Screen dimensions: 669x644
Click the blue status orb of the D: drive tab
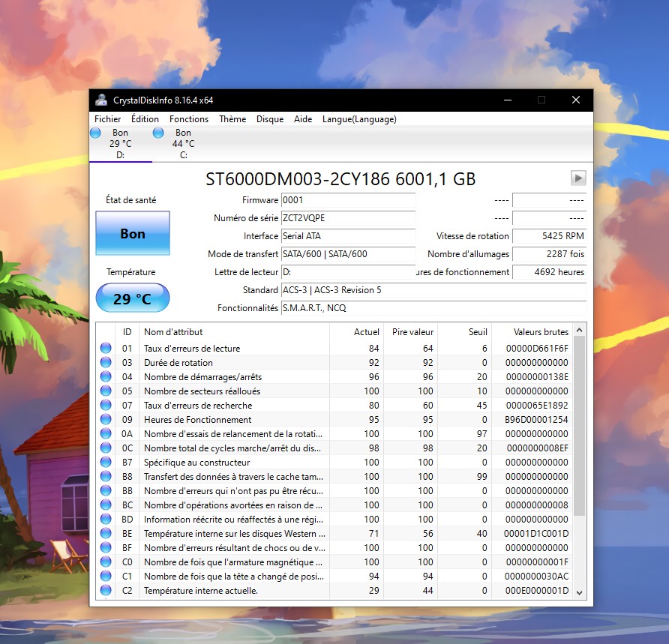[95, 133]
